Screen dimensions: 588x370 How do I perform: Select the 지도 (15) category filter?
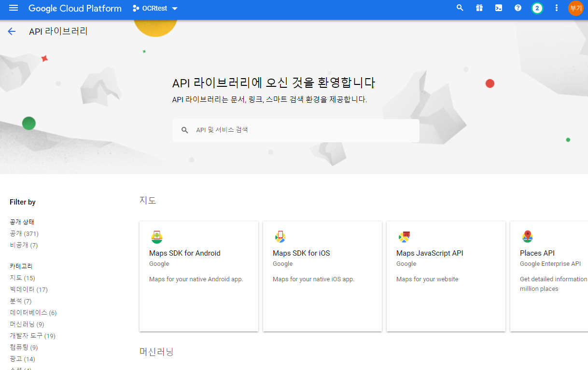pos(22,278)
